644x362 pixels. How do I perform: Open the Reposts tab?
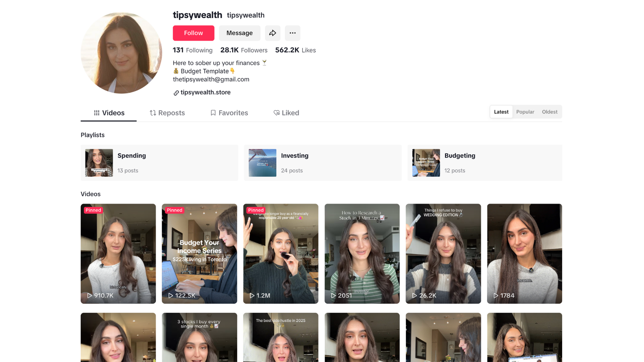167,113
